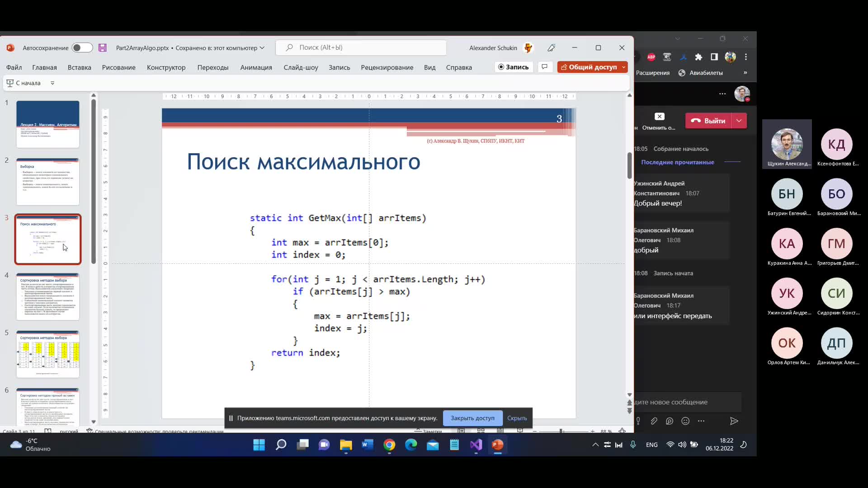
Task: Click the Запись record button
Action: click(514, 67)
